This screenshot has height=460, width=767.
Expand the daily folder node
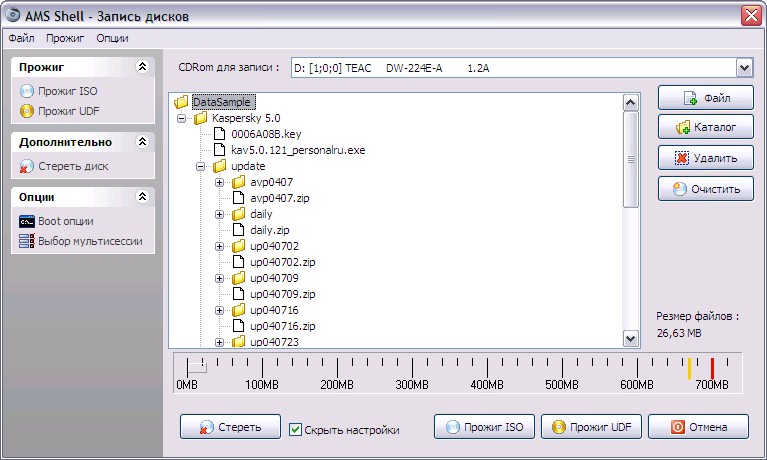[x=220, y=214]
